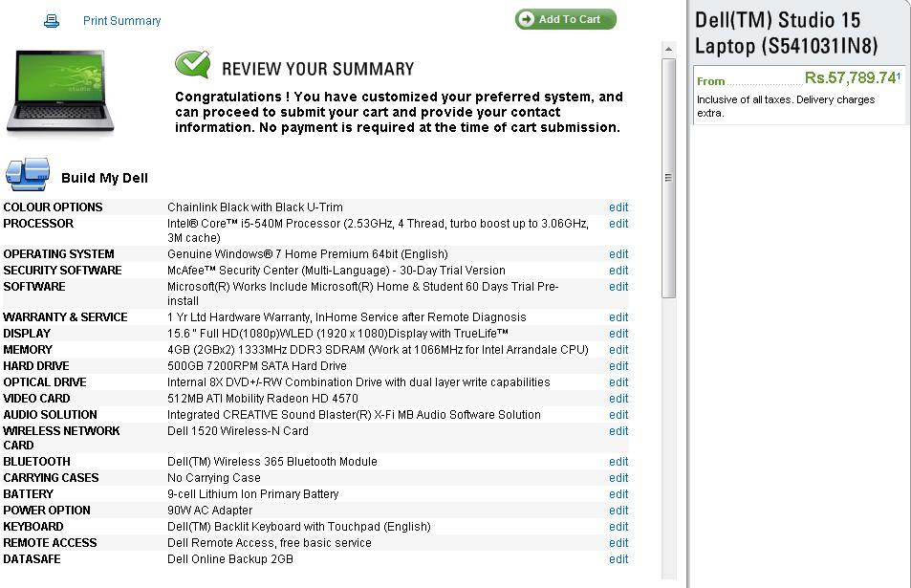Click the Inclusive of all taxes note
The image size is (911, 588).
pos(786,106)
